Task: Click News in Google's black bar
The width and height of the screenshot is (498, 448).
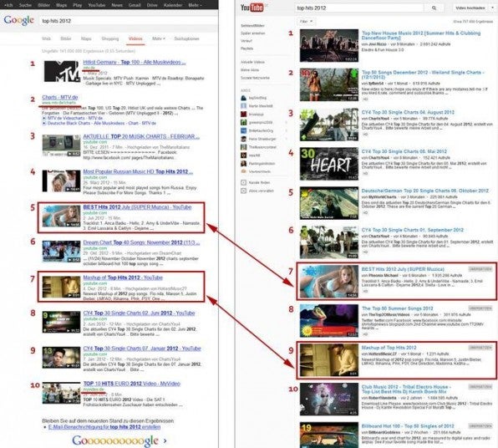Action: [117, 5]
